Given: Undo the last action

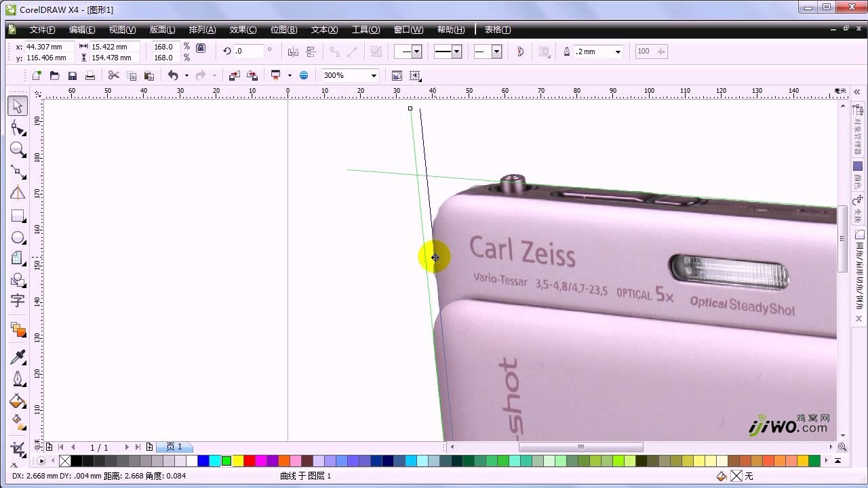Looking at the screenshot, I should click(173, 75).
